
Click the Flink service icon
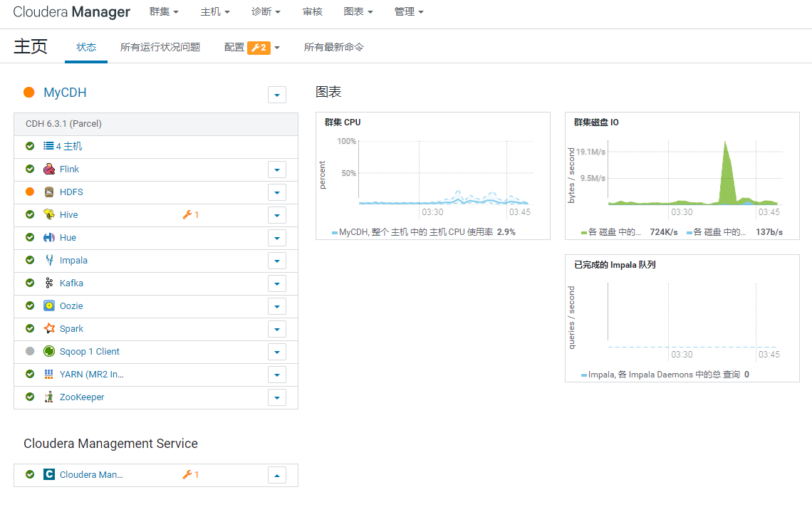(49, 169)
